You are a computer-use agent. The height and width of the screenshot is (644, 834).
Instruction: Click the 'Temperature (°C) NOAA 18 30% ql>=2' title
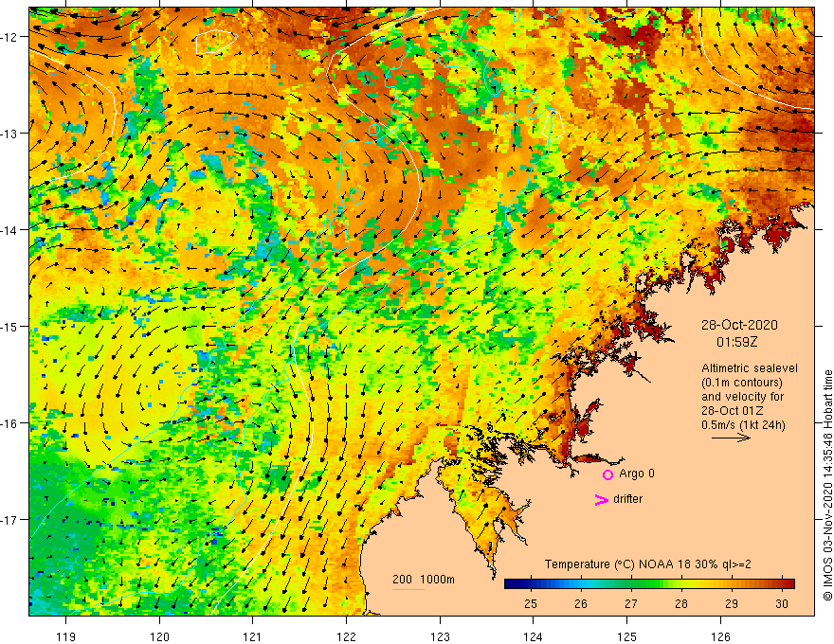[x=648, y=564]
